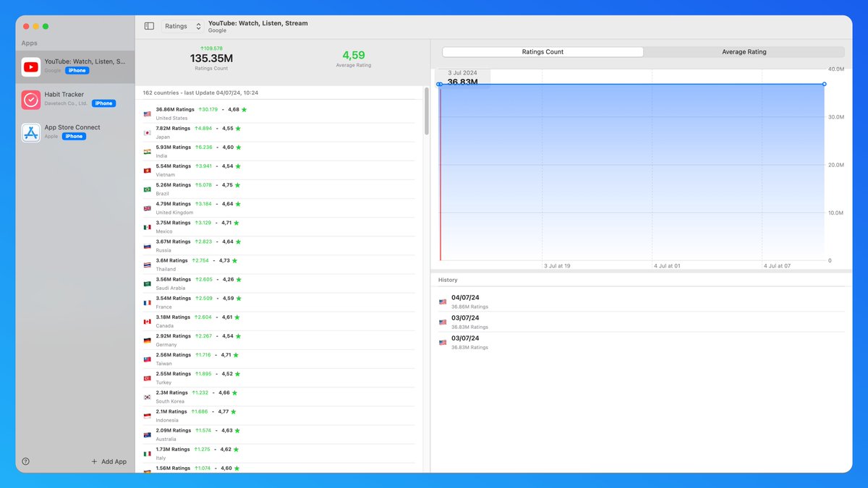Open the Ratings dropdown selector
This screenshot has height=488, width=868.
183,26
